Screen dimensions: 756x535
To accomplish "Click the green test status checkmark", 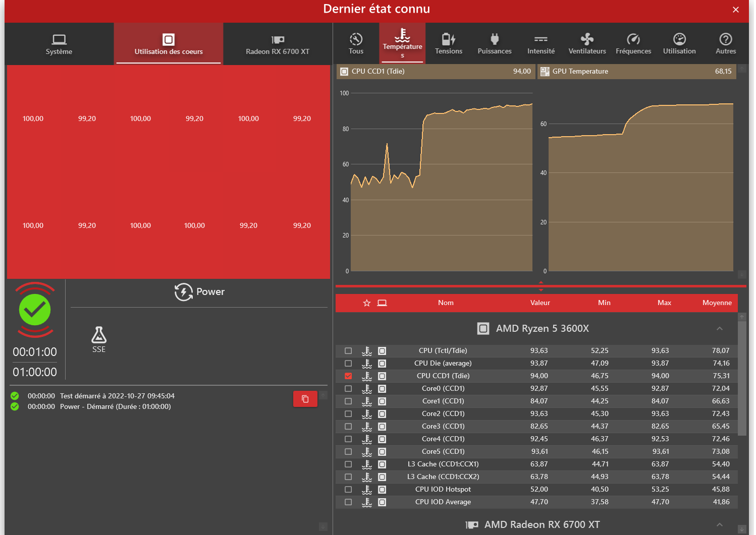I will (35, 310).
